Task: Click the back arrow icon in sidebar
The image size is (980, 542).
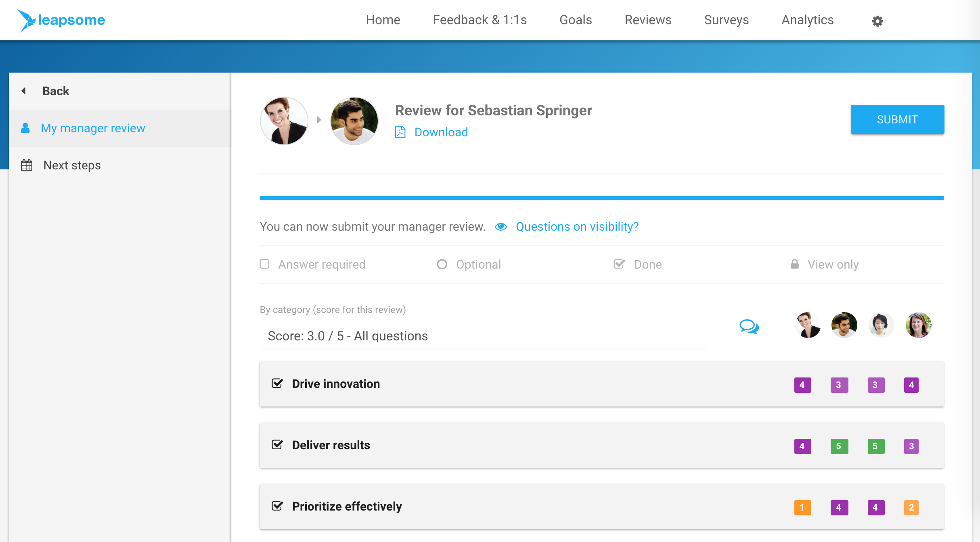Action: (24, 91)
